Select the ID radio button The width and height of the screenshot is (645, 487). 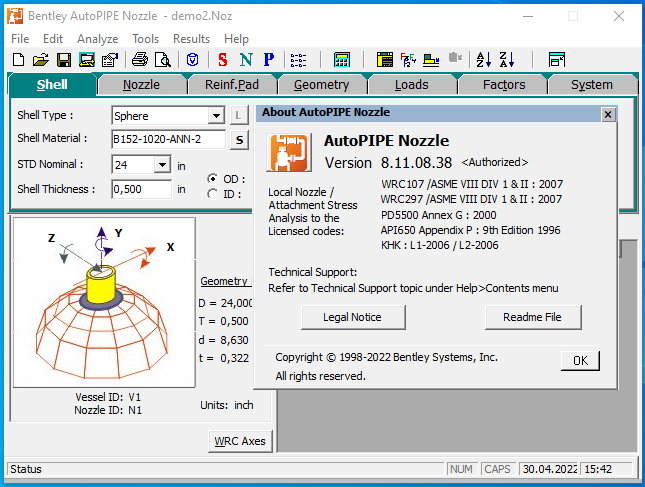[x=213, y=194]
